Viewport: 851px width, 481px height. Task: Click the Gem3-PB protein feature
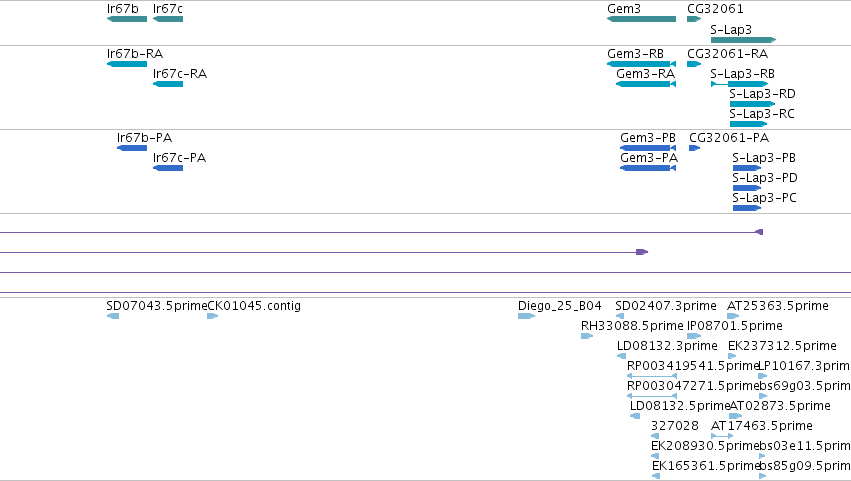[x=648, y=148]
